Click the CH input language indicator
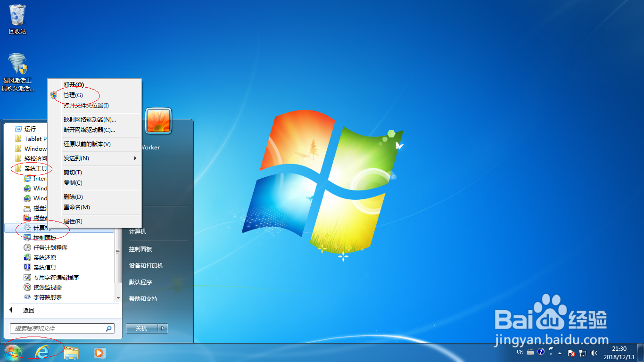Viewport: 644px width, 362px height. 520,352
